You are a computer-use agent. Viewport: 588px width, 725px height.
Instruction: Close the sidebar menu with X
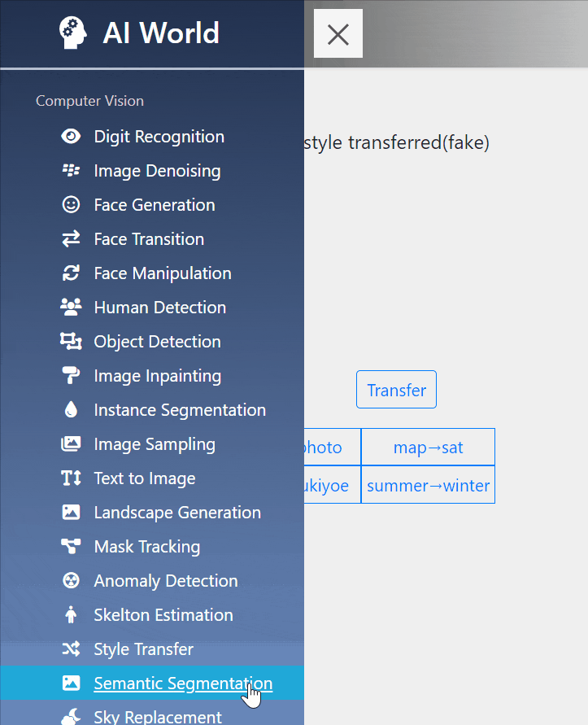click(338, 33)
